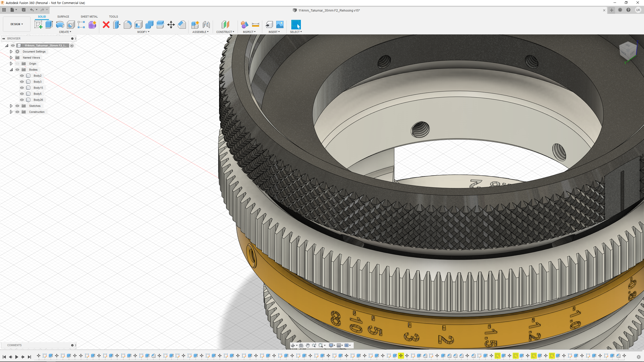Activate the Move/Copy tool
Viewport: 644px width, 362px height.
(171, 25)
